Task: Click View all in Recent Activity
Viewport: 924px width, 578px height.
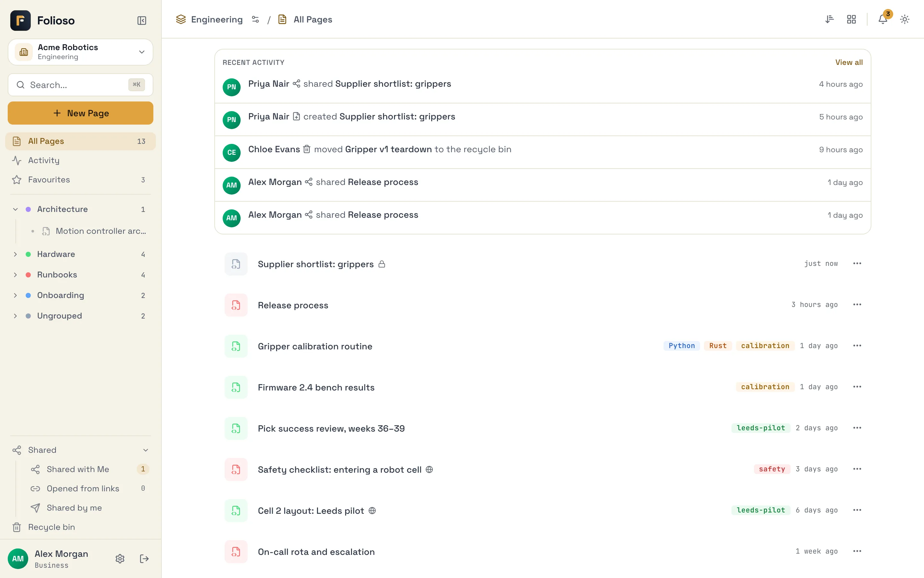Action: (849, 62)
